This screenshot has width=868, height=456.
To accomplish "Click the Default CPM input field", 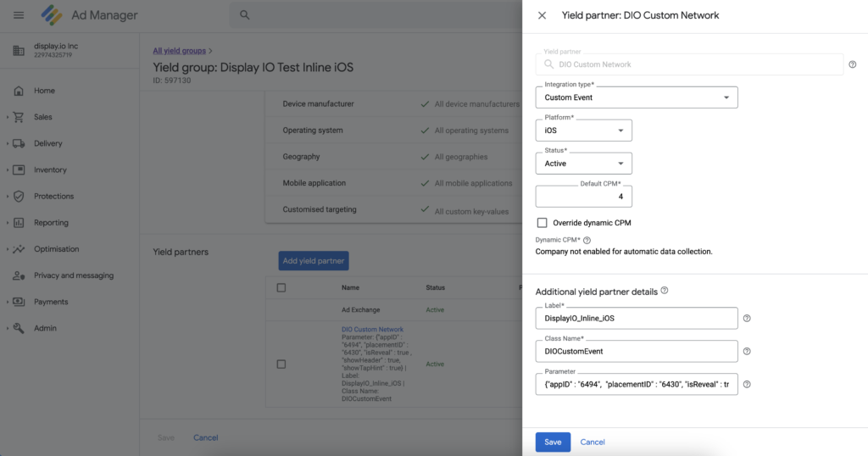I will (583, 197).
